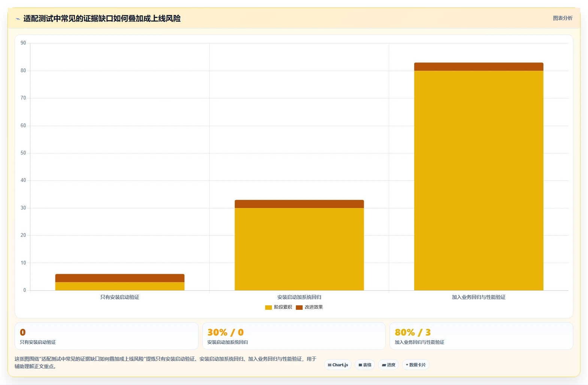588x385 pixels.
Task: Click the brown segment atop 安装启动加系统回归 bar
Action: pyautogui.click(x=299, y=204)
